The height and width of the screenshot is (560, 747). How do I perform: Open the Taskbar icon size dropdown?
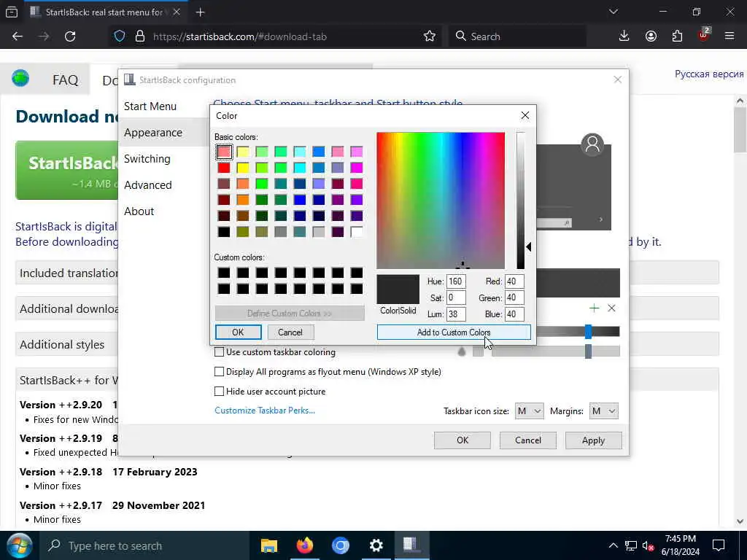(530, 411)
